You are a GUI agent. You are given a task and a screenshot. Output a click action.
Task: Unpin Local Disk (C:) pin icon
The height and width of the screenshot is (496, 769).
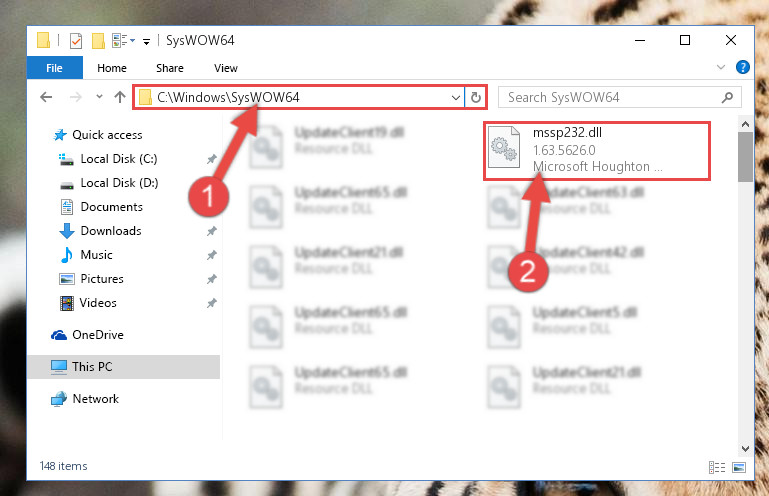tap(212, 159)
